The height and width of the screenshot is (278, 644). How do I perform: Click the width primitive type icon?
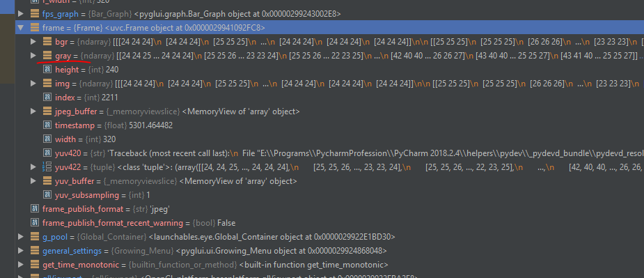pyautogui.click(x=47, y=139)
